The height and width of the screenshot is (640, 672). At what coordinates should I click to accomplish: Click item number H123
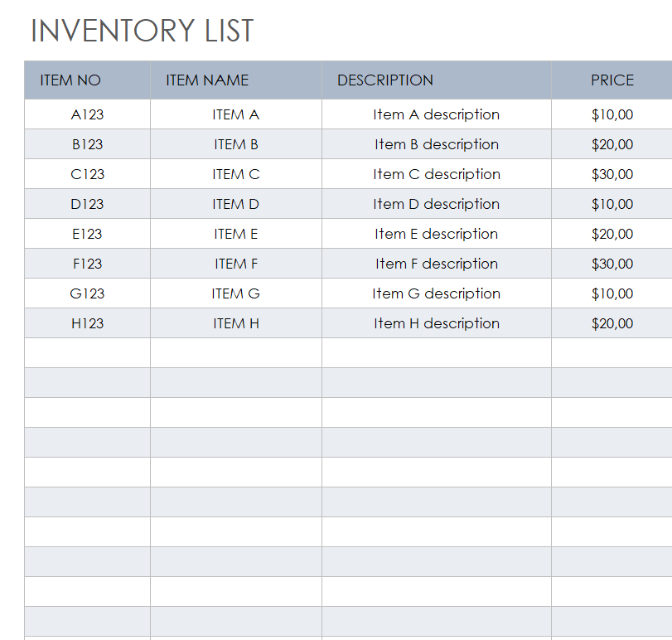pos(87,323)
